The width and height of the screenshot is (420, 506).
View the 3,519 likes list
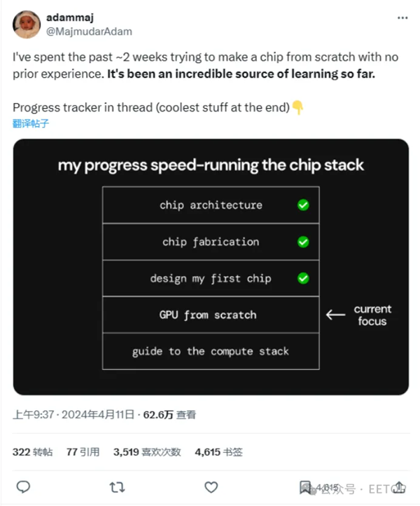(x=147, y=452)
